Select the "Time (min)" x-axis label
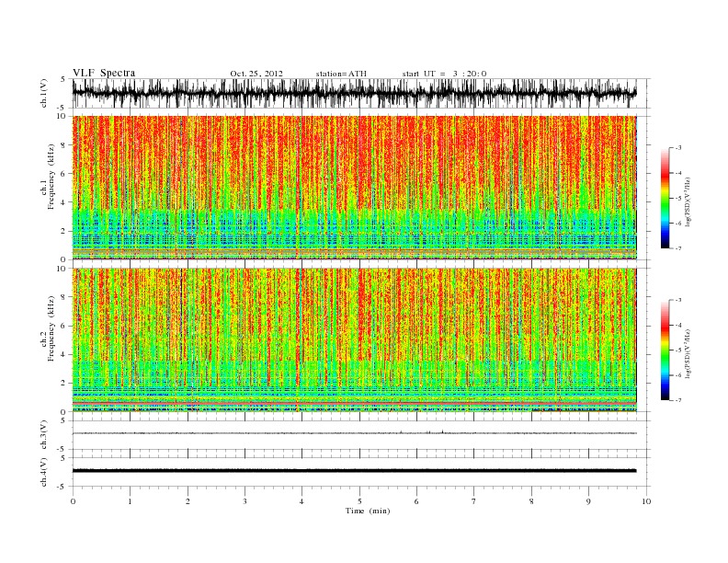This screenshot has height=563, width=728. coord(368,511)
